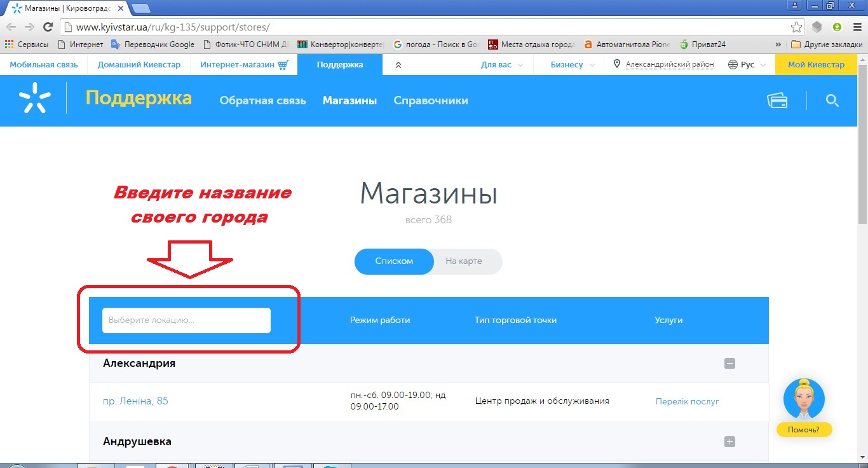The width and height of the screenshot is (868, 468).
Task: Close the Магазины browser tab
Action: (121, 8)
